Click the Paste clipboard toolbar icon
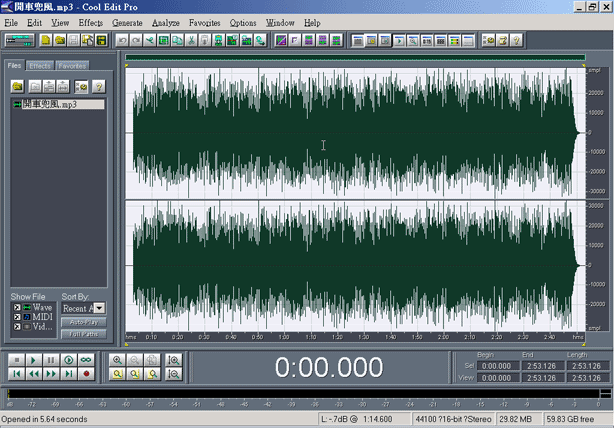The height and width of the screenshot is (428, 614). click(205, 40)
